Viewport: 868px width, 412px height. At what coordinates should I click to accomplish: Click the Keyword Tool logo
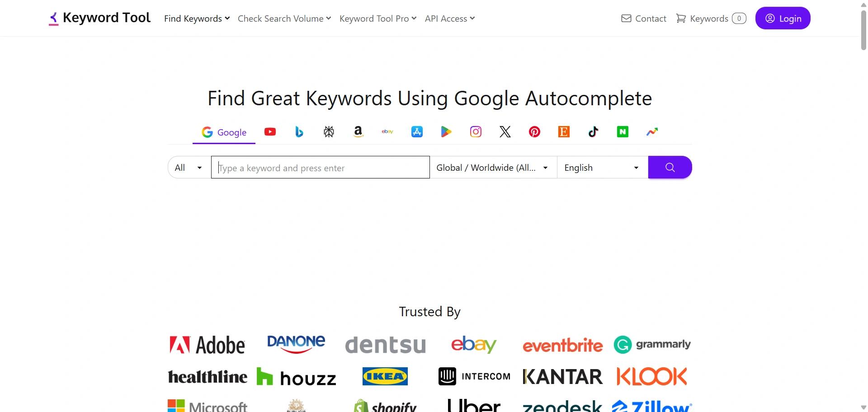pyautogui.click(x=99, y=18)
